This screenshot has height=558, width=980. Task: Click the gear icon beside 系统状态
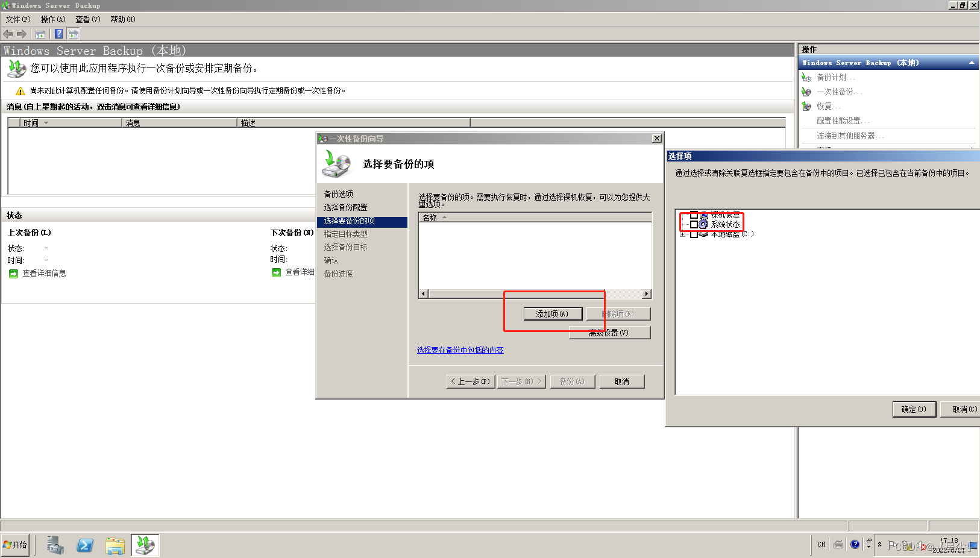pos(703,224)
